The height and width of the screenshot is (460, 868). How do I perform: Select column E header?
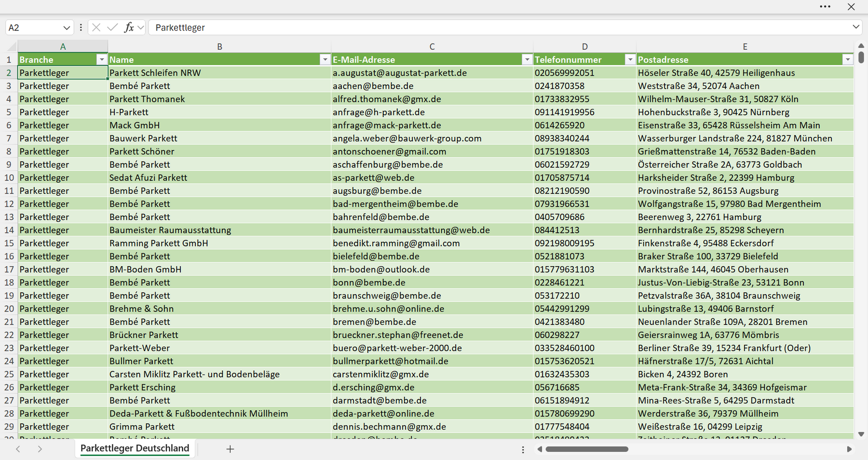(x=745, y=46)
